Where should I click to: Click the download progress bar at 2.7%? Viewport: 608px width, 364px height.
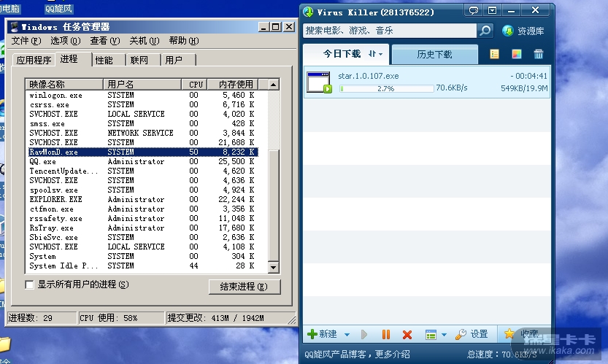pyautogui.click(x=386, y=89)
